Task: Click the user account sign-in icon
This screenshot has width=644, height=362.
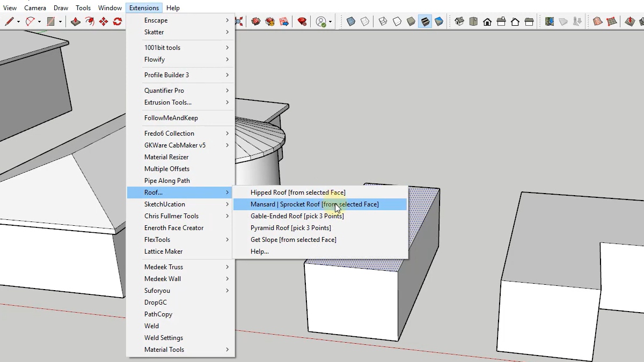Action: point(321,21)
